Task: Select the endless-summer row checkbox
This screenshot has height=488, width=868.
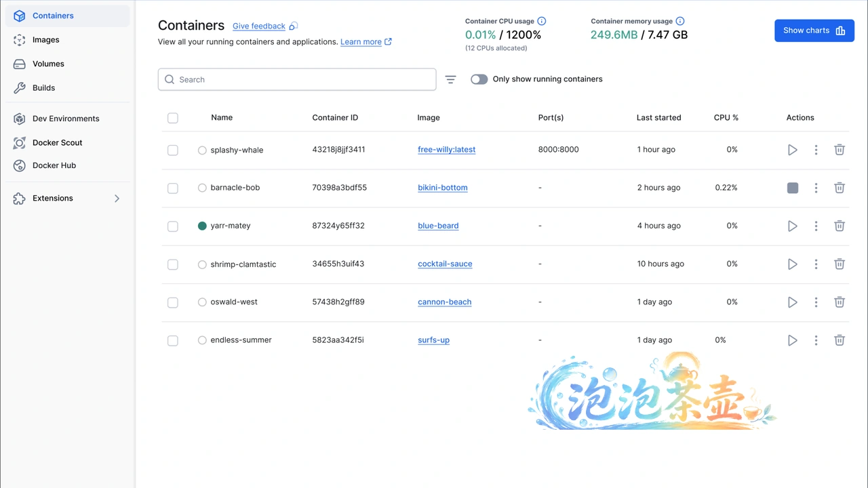Action: [173, 340]
